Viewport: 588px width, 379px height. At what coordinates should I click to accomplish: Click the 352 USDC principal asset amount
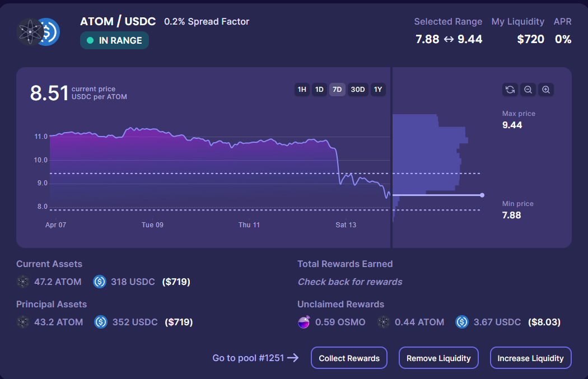(135, 322)
